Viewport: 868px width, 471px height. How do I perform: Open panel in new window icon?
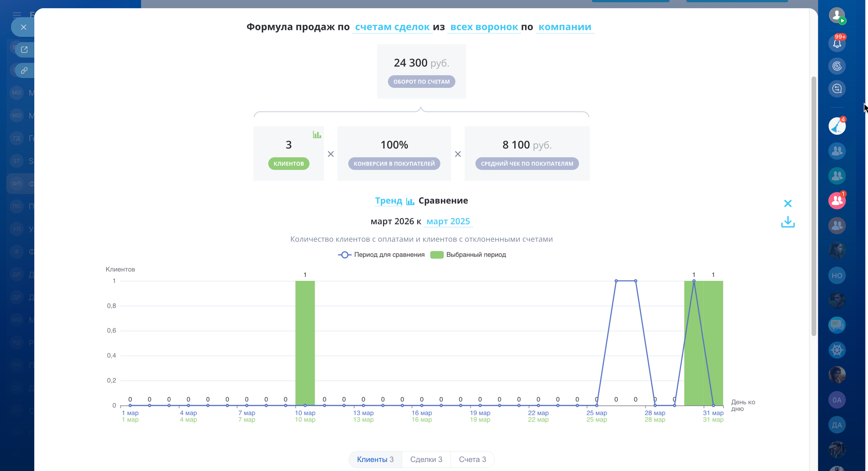point(24,50)
